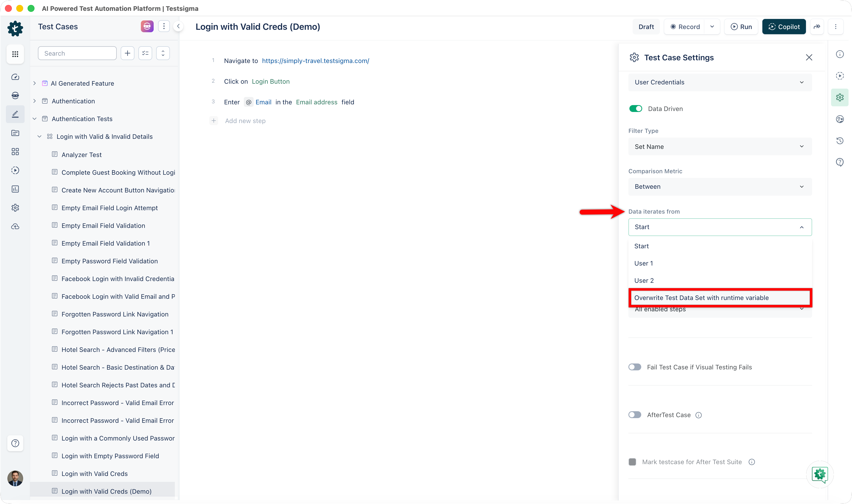This screenshot has width=852, height=504.
Task: Click the expand/collapse all tree icon
Action: [x=163, y=53]
